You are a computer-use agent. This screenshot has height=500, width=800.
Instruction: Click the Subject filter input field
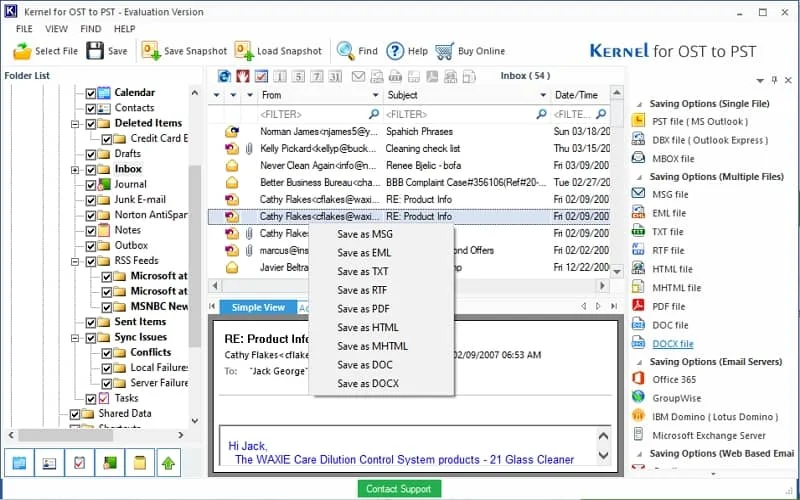[x=466, y=114]
